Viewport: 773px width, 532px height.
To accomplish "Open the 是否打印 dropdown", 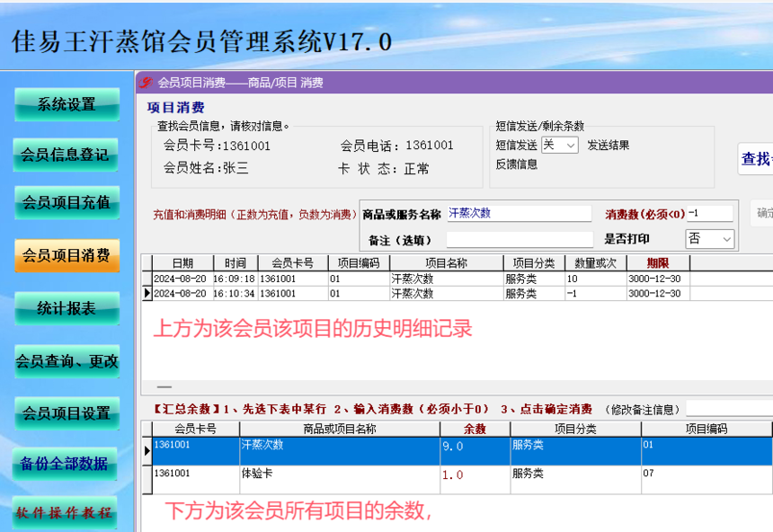I will pyautogui.click(x=710, y=239).
